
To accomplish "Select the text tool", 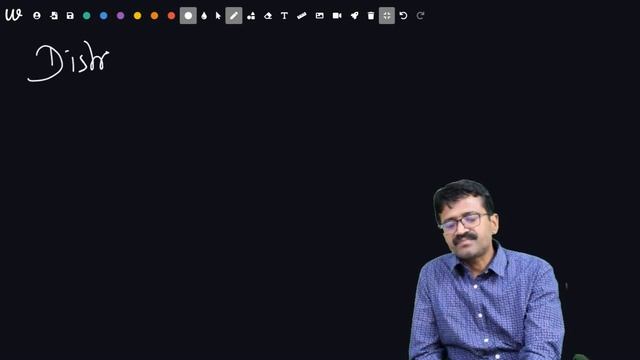I will click(284, 16).
